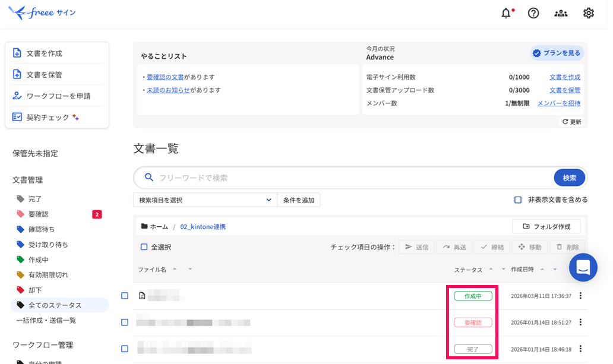Click the 文書を保管 sidebar button
The height and width of the screenshot is (364, 613).
[x=57, y=74]
